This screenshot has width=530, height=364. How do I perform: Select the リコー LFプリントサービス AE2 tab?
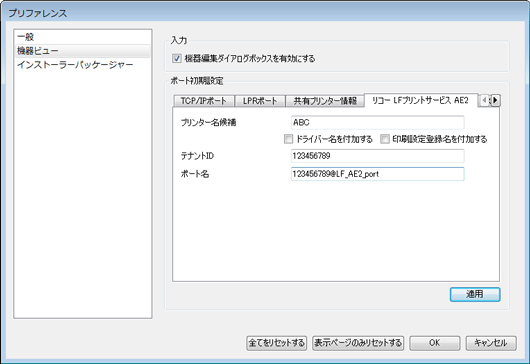pyautogui.click(x=420, y=100)
